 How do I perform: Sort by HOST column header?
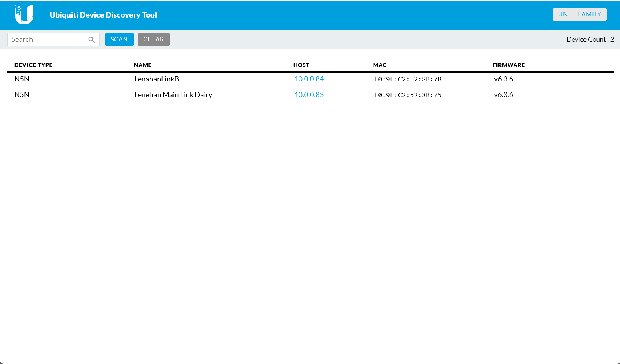pyautogui.click(x=301, y=65)
